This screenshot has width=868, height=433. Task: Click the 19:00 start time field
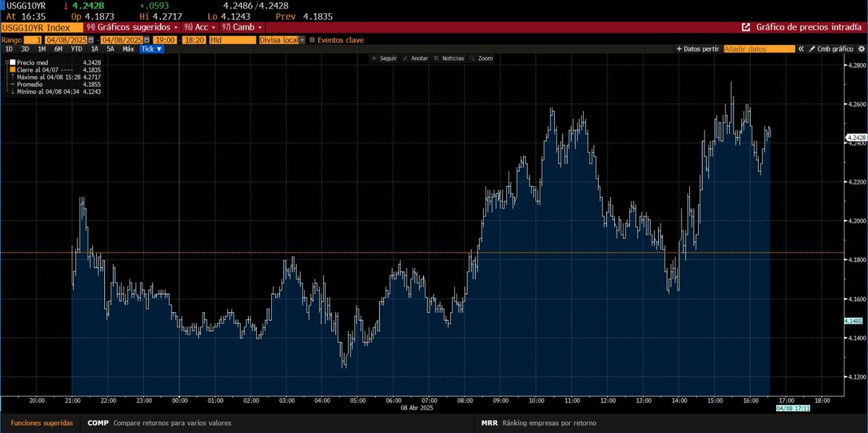click(166, 40)
